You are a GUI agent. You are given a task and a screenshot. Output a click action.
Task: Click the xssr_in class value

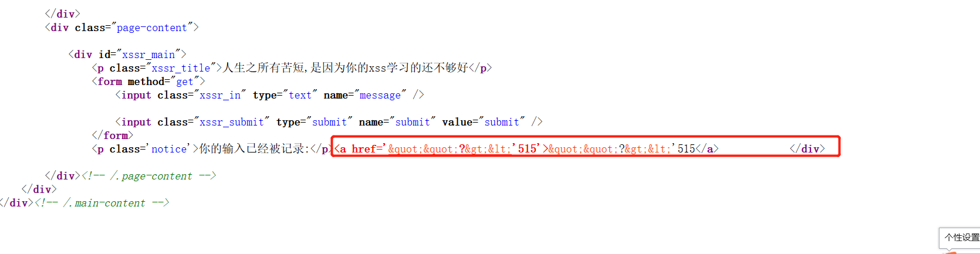220,95
